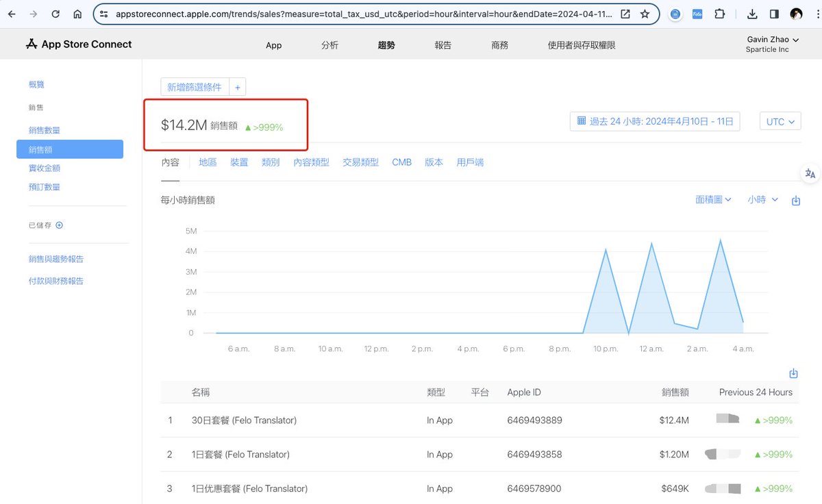822x504 pixels.
Task: Open 30日套餐 (Felo Translator) row
Action: [481, 420]
